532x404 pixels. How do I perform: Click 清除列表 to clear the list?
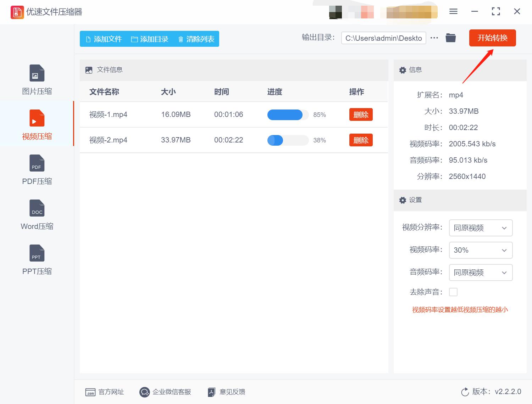pos(195,39)
